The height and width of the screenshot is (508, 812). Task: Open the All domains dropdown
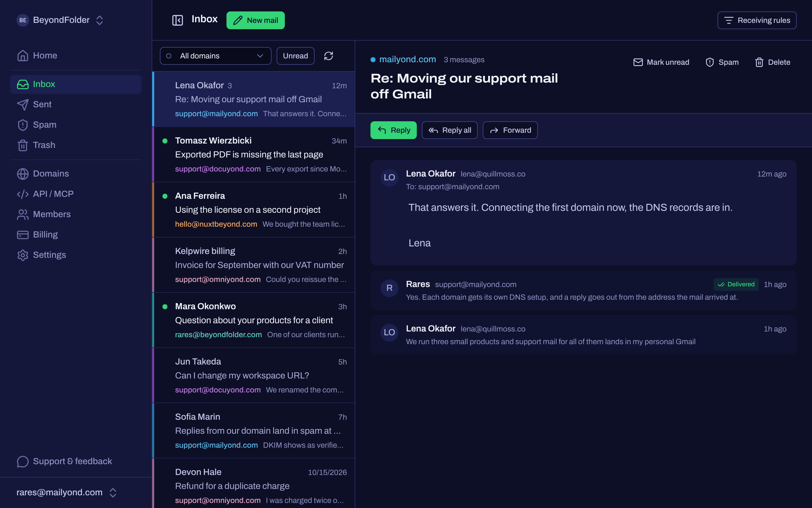tap(215, 56)
